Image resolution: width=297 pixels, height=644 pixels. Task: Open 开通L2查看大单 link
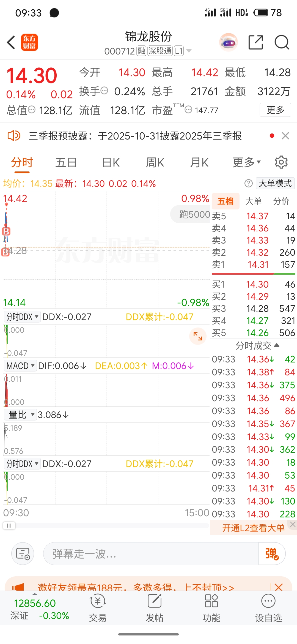(253, 528)
